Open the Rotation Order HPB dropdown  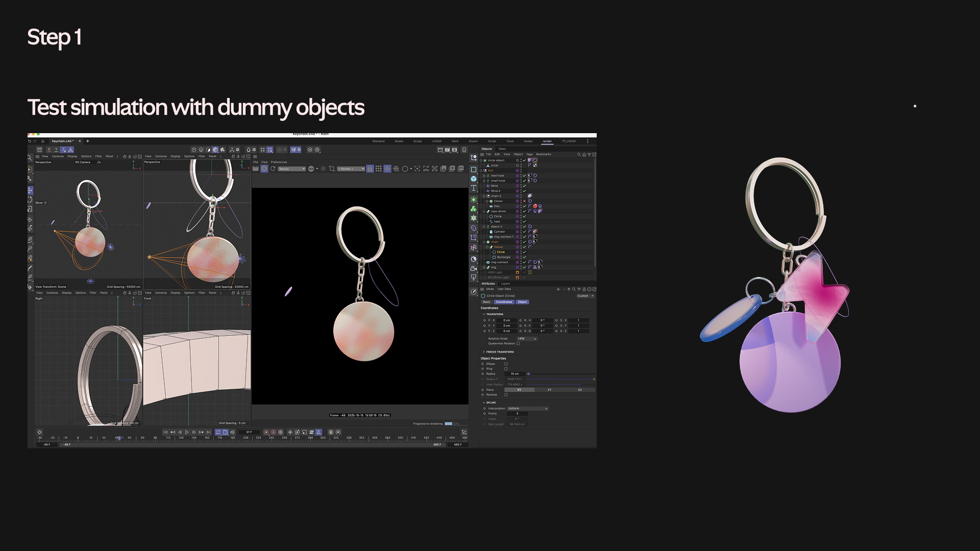point(527,339)
